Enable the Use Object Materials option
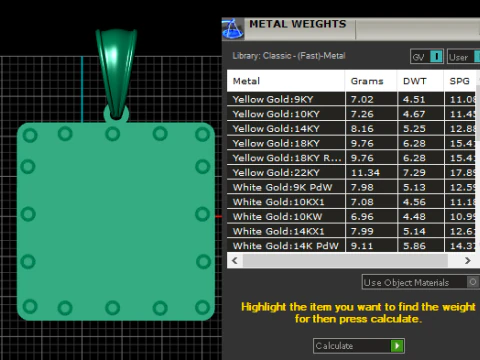 pos(473,282)
